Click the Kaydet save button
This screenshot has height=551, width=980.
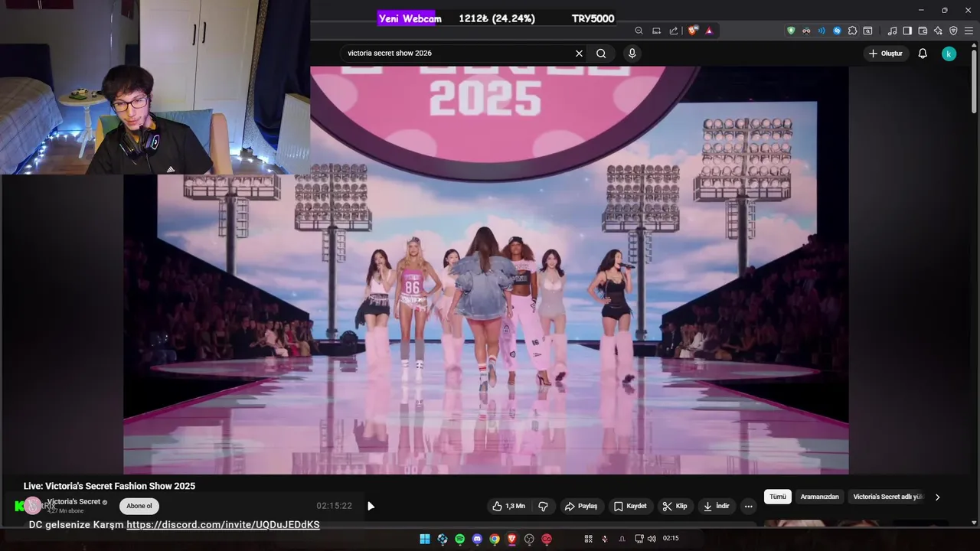pos(630,506)
